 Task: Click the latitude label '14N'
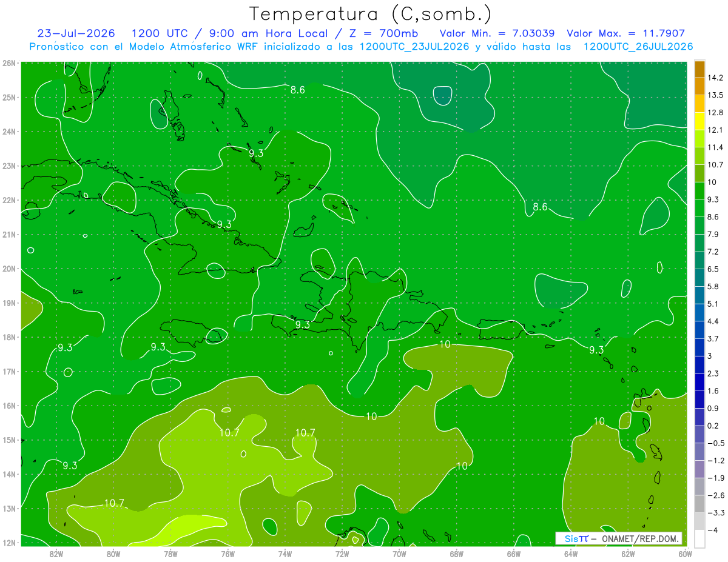click(x=9, y=474)
